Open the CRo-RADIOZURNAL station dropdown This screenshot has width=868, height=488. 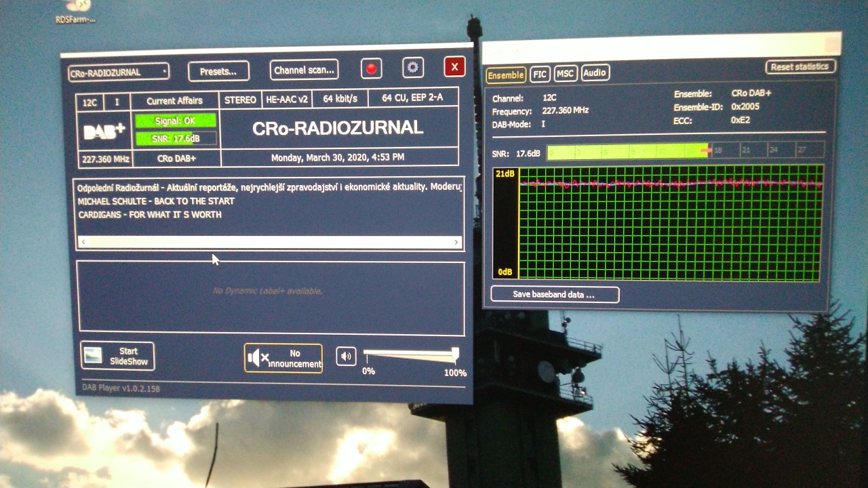point(119,72)
